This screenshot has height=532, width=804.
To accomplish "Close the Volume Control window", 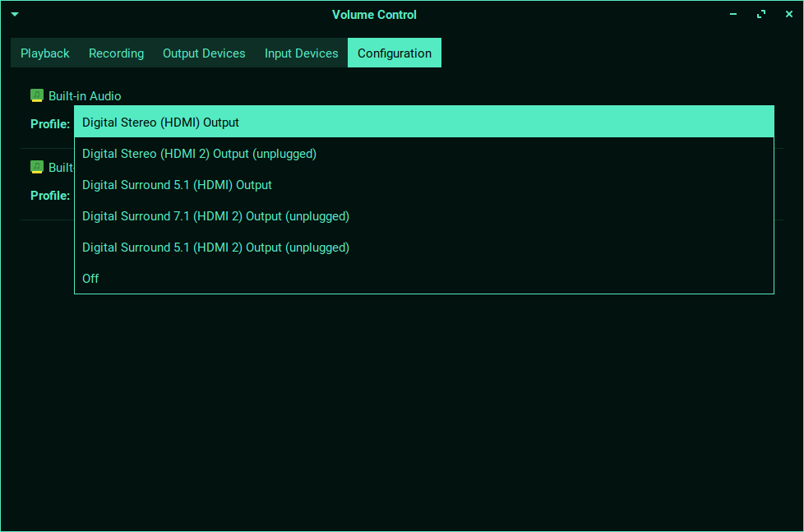I will tap(788, 15).
